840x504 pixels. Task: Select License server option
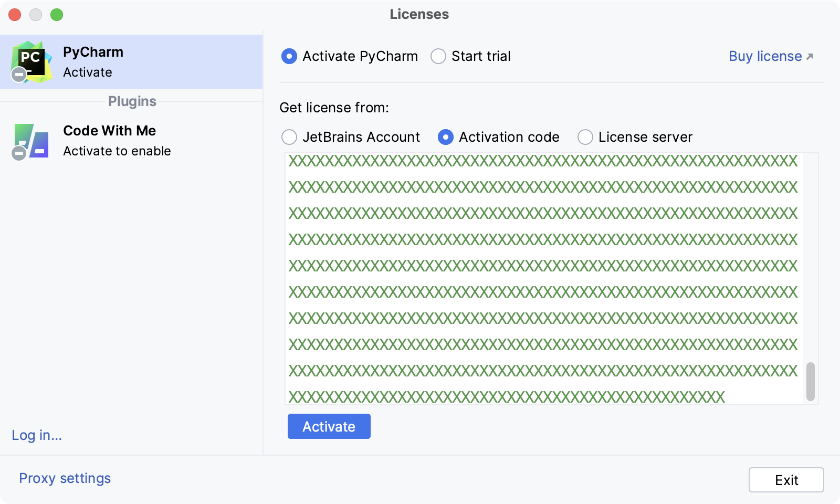(584, 137)
